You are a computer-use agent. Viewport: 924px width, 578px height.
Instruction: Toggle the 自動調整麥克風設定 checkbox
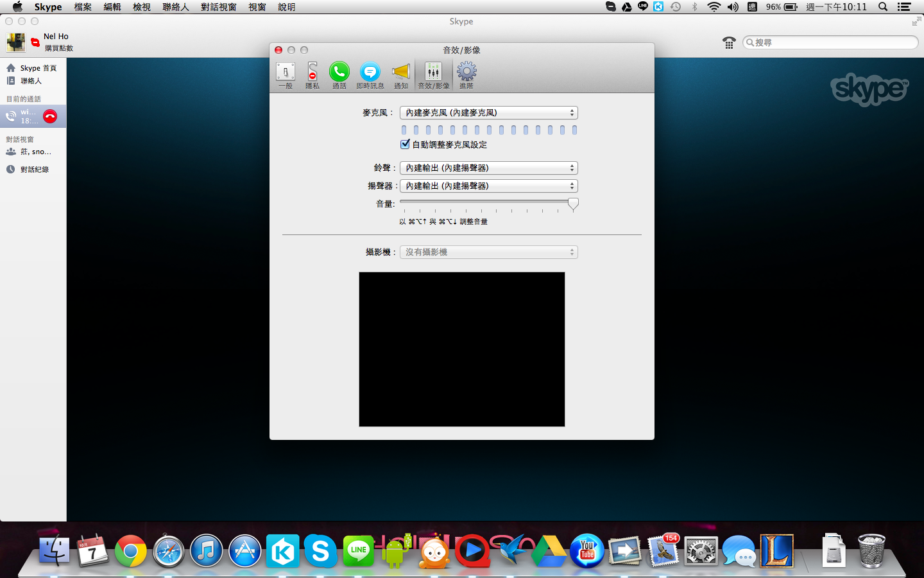pos(405,144)
